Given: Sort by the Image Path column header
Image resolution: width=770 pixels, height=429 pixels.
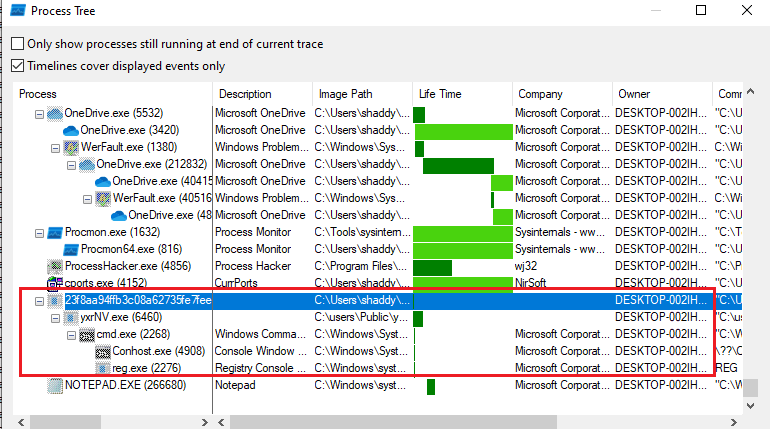Looking at the screenshot, I should (x=362, y=94).
